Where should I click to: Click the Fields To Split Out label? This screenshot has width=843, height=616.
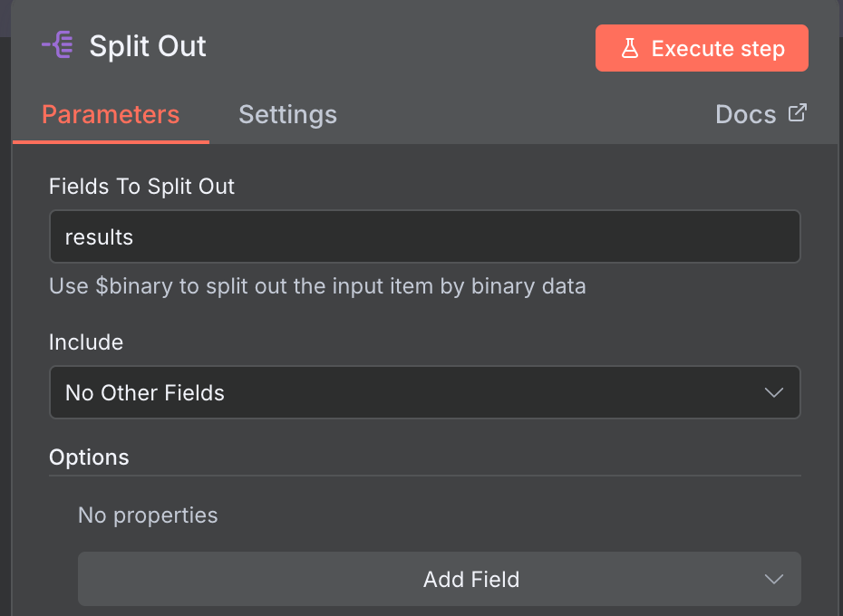click(x=141, y=187)
